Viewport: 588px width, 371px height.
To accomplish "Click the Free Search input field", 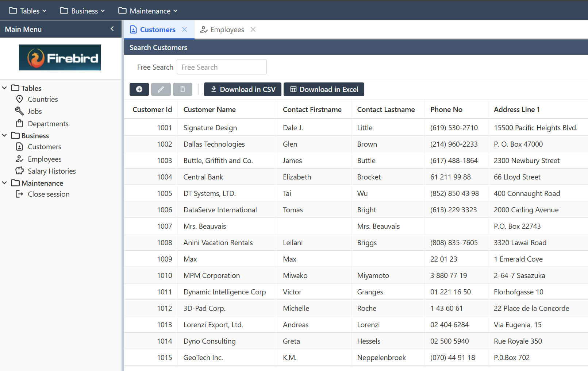I will [222, 67].
